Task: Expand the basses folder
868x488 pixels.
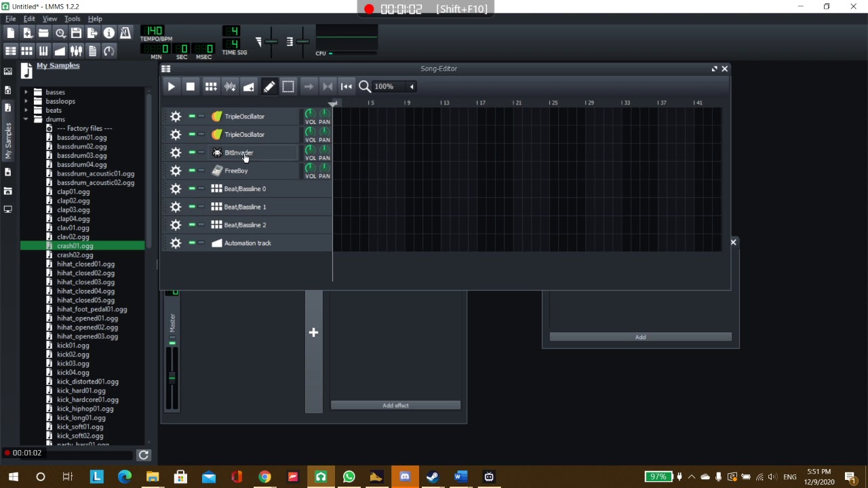Action: 26,92
